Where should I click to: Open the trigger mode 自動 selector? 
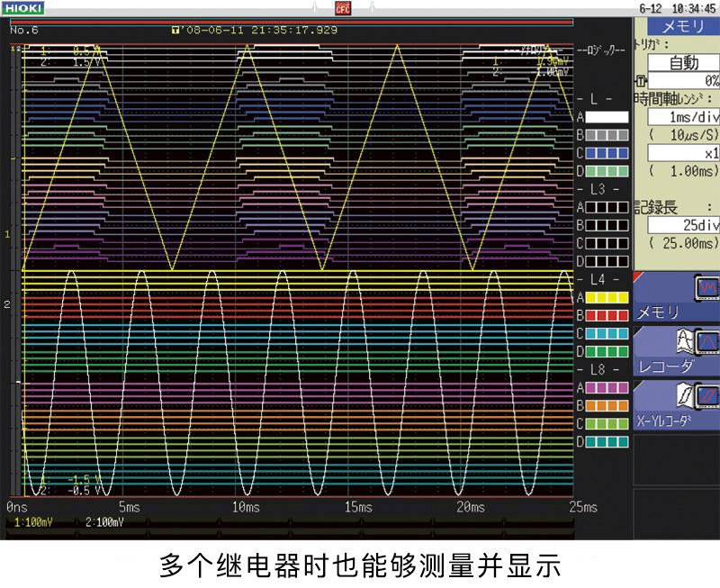click(x=682, y=63)
